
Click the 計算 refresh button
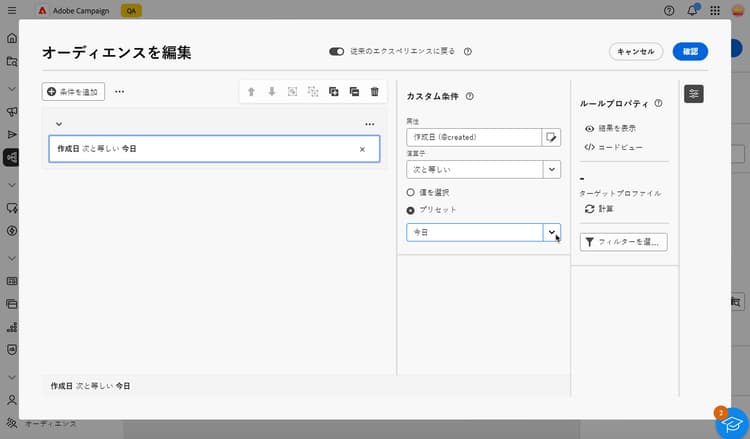click(x=599, y=209)
